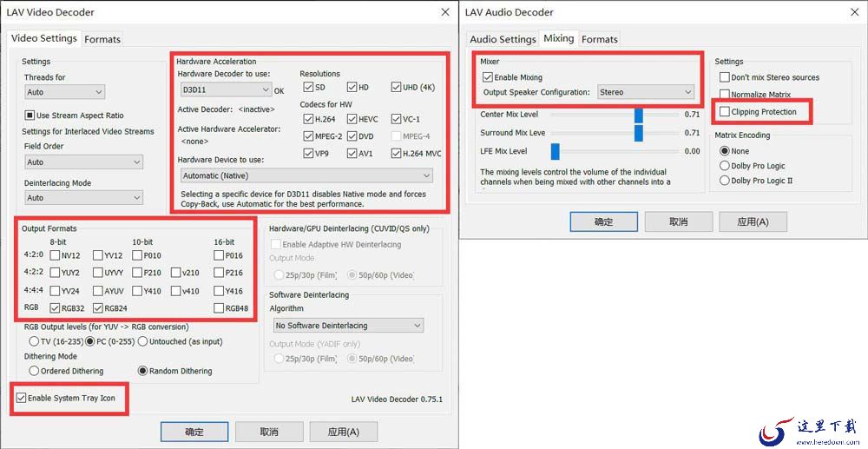
Task: Toggle the DVD codec checkbox
Action: tap(352, 136)
